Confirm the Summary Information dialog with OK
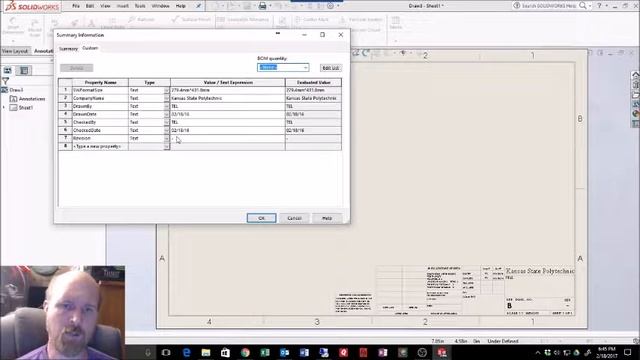Image resolution: width=640 pixels, height=360 pixels. (261, 218)
